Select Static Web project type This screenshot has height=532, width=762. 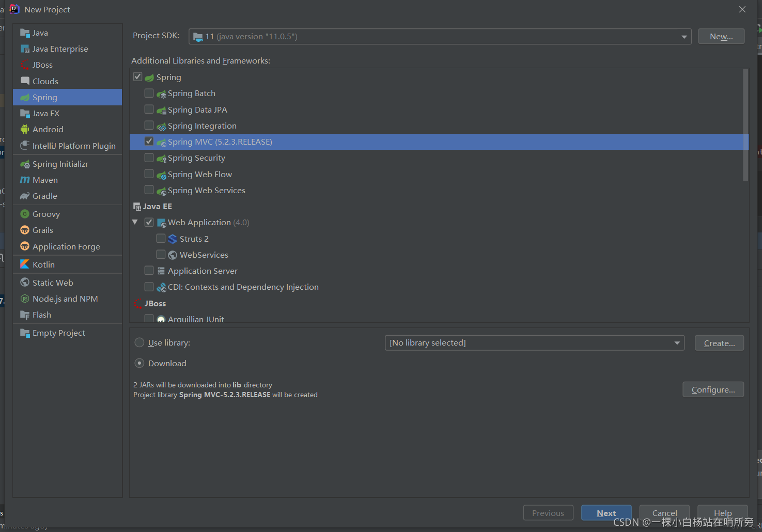coord(67,283)
